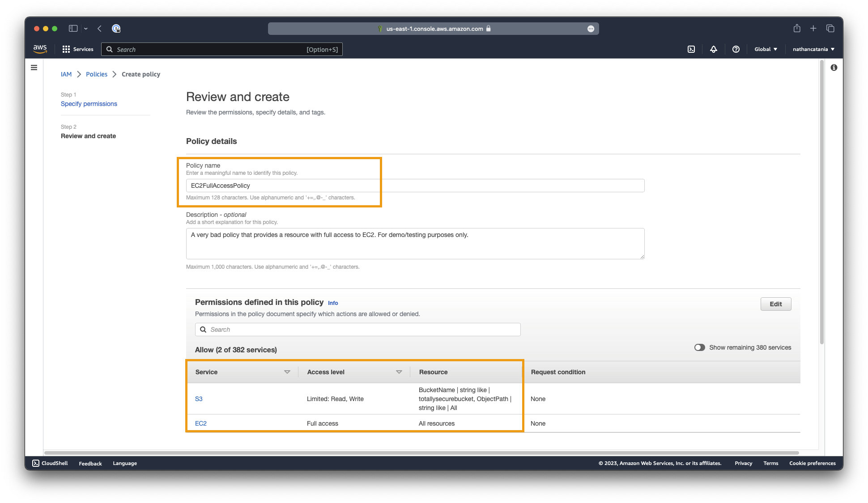This screenshot has width=868, height=503.
Task: Click into the Policy name field
Action: pyautogui.click(x=415, y=186)
